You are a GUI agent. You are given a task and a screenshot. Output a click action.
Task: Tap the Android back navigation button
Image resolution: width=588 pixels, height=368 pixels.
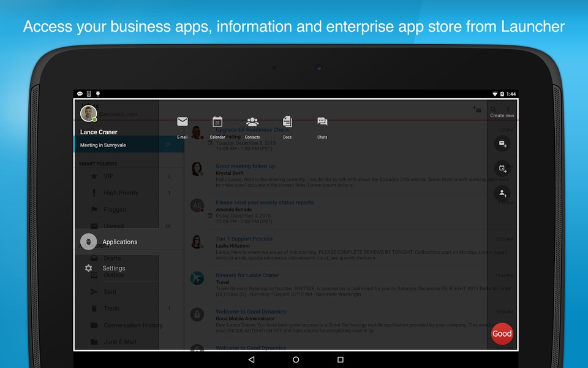[x=252, y=360]
